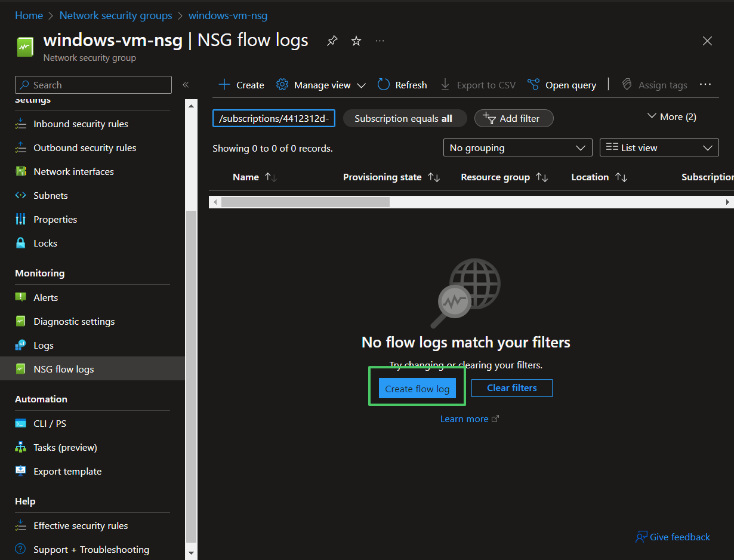This screenshot has height=560, width=734.
Task: Click the Create flow log button
Action: pyautogui.click(x=417, y=389)
